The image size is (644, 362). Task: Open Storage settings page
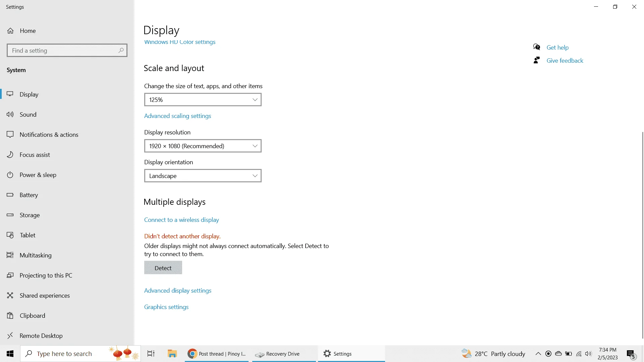[x=67, y=215]
